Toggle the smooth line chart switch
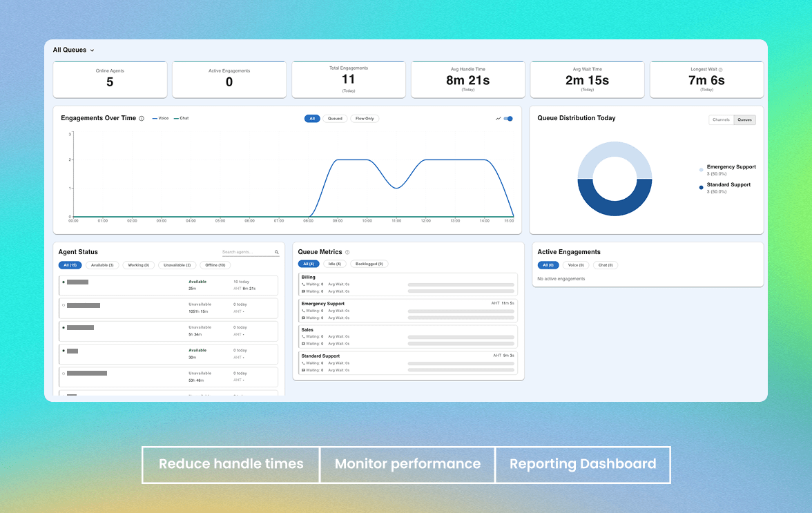 (508, 119)
